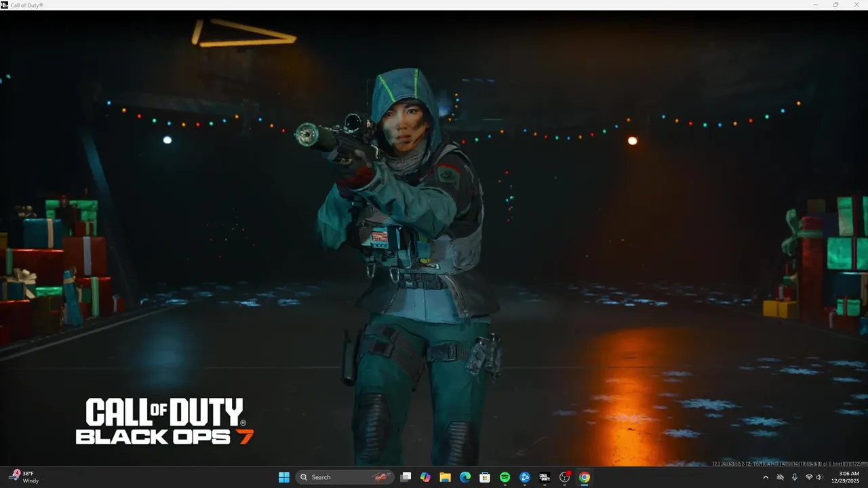Switch to Spotify on the taskbar

(x=505, y=477)
